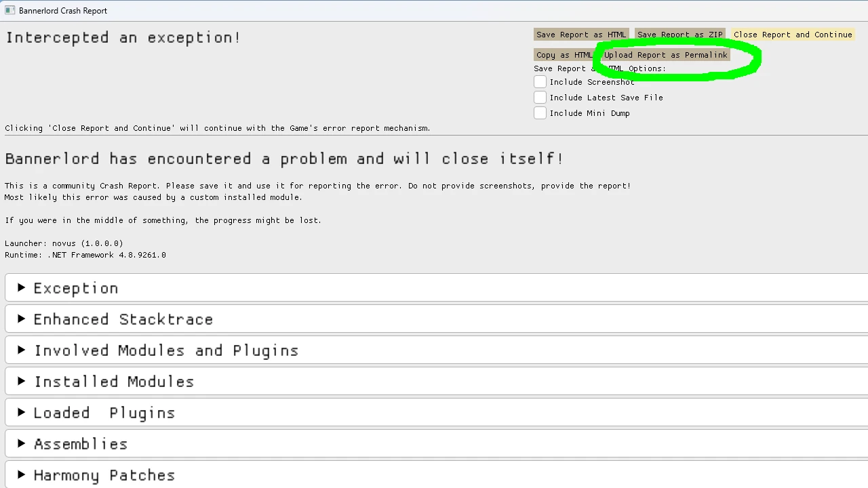Save Report as HTML button

point(581,35)
